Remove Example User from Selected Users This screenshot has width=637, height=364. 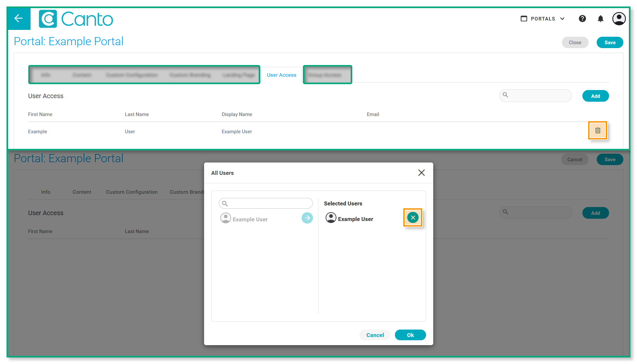point(412,218)
